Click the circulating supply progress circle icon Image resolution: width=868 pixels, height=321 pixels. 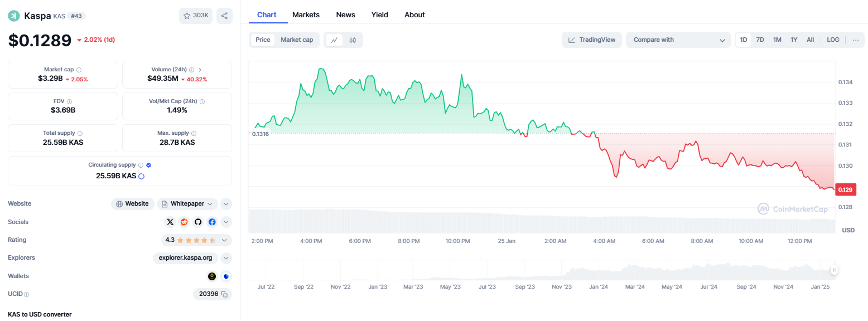(141, 176)
